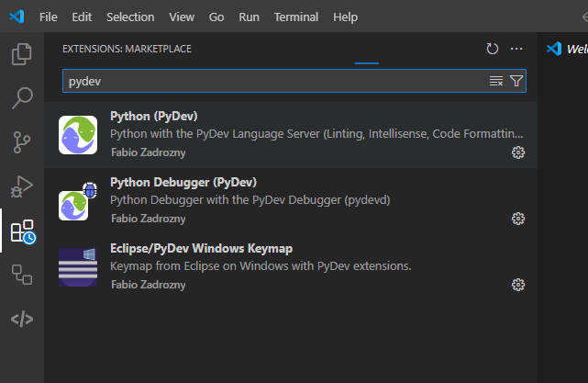Click the Python Debugger (PyDev) extension thumbnail
This screenshot has width=588, height=383.
tap(79, 201)
